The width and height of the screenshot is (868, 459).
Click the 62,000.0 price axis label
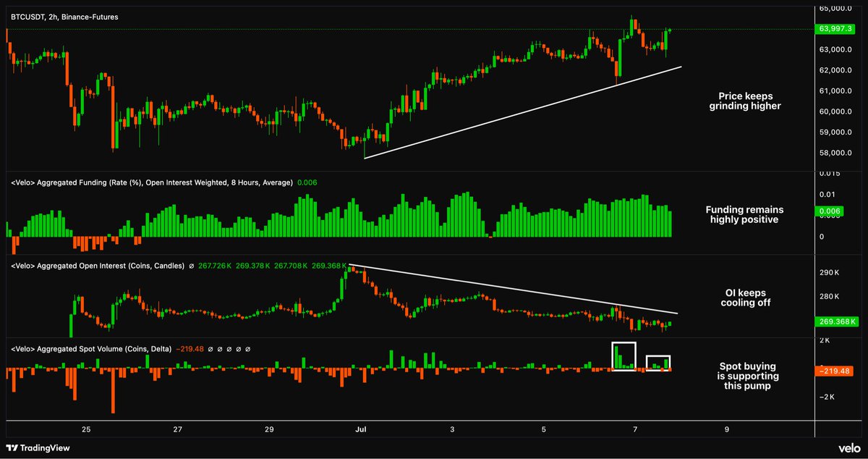837,71
